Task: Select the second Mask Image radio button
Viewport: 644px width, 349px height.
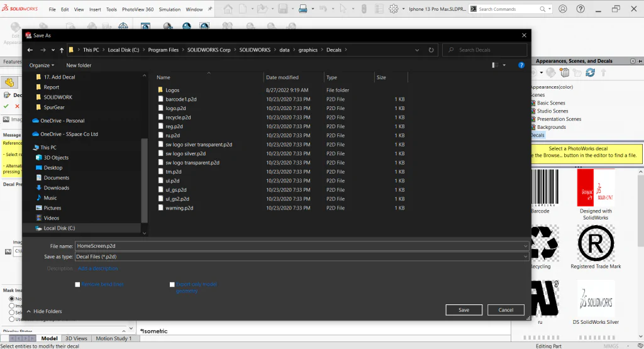Action: coord(11,306)
